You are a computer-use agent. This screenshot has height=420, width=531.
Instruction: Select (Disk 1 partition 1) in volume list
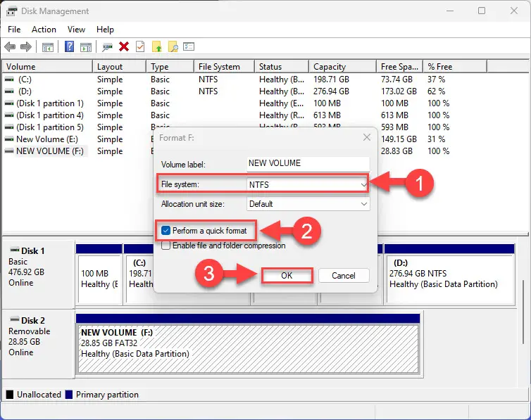pos(50,103)
